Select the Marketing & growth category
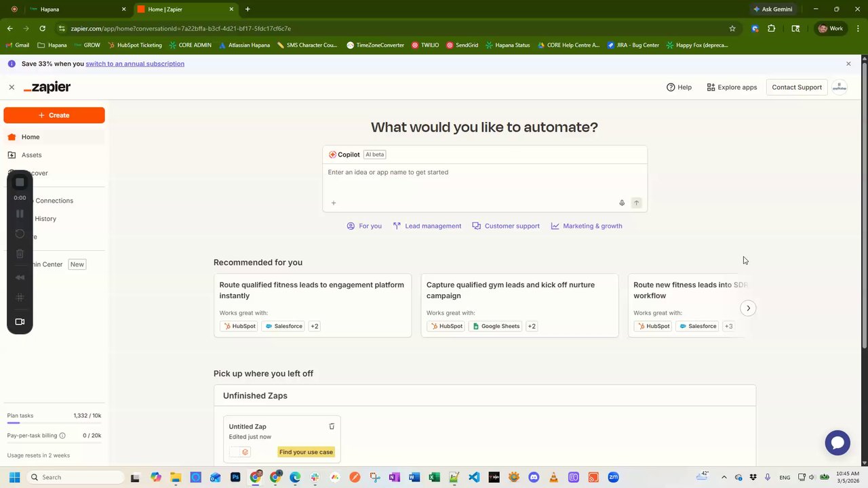This screenshot has width=868, height=488. tap(587, 226)
